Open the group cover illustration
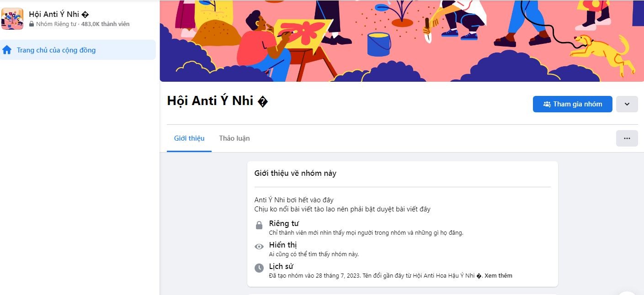Viewport: 644px width, 295px height. coord(401,41)
